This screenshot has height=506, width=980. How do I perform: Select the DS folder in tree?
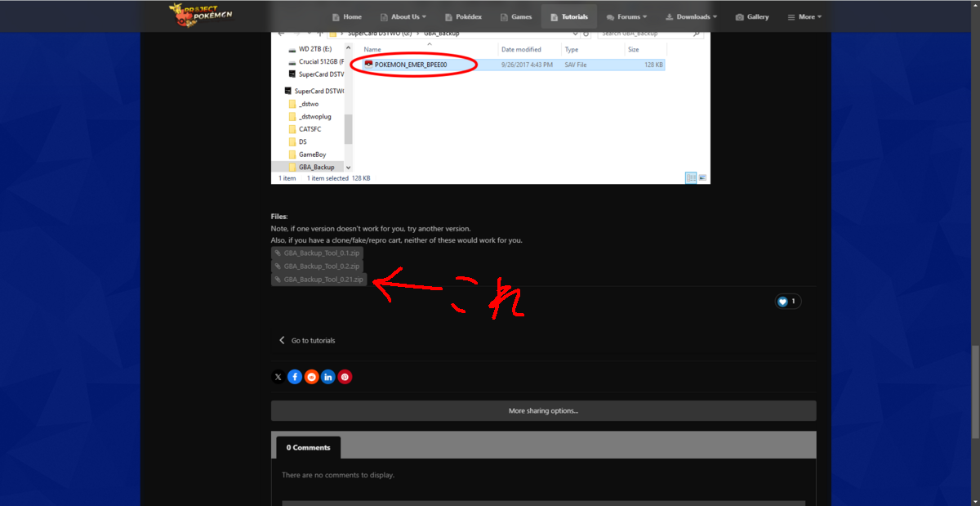coord(298,141)
